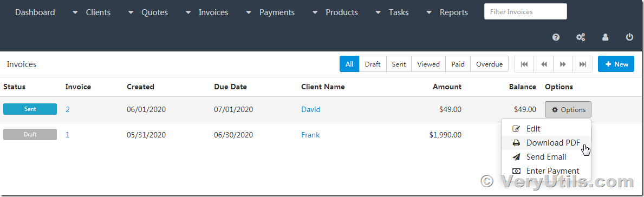644x197 pixels.
Task: Click the power logout icon
Action: pos(629,37)
